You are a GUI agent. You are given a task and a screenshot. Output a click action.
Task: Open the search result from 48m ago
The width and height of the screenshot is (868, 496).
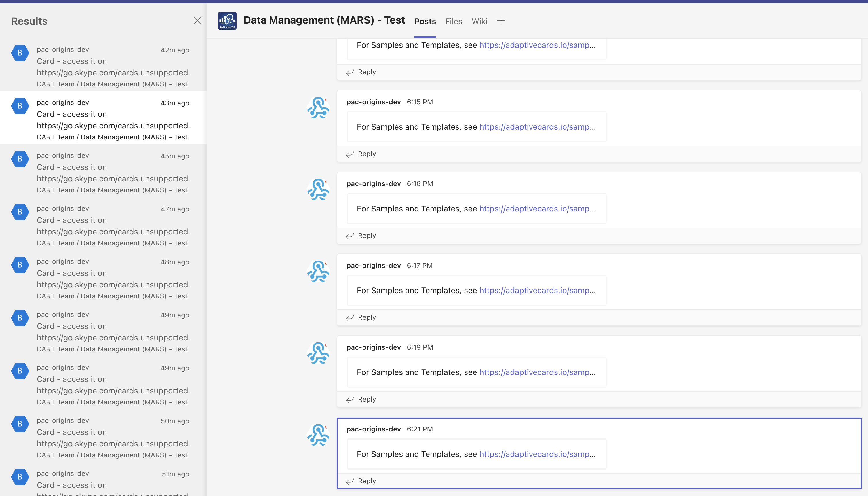103,277
